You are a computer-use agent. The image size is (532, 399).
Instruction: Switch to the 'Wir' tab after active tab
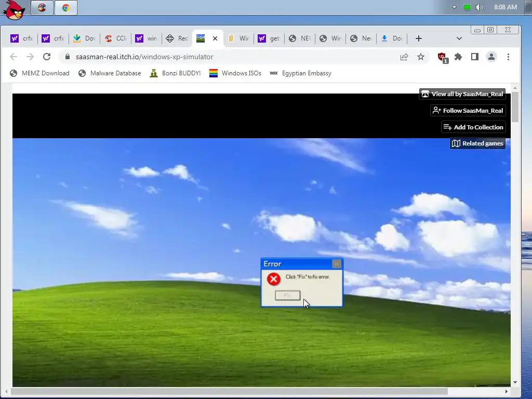[x=238, y=38]
